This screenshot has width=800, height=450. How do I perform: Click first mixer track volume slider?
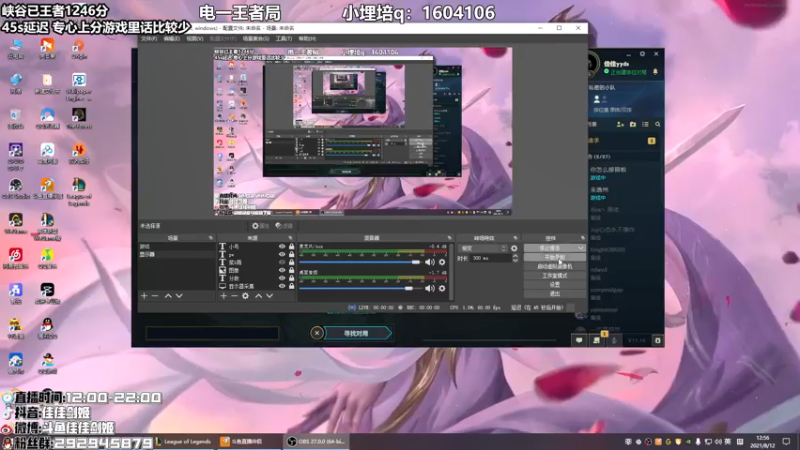[x=360, y=262]
